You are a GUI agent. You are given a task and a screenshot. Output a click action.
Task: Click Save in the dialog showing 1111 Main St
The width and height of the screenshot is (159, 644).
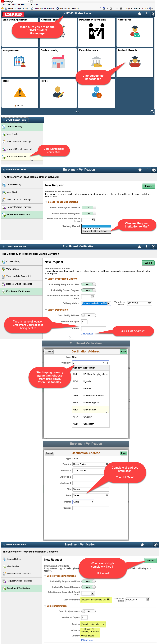tap(123, 453)
